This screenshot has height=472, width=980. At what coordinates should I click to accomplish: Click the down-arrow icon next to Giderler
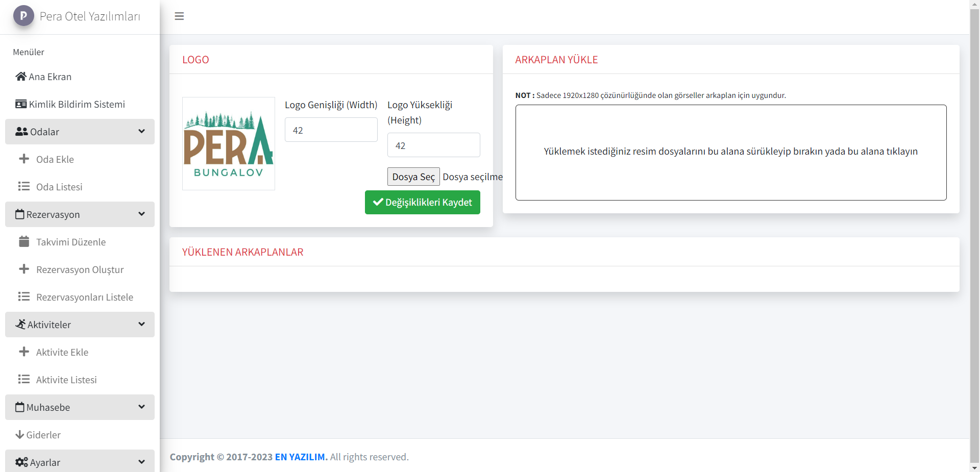click(x=20, y=435)
